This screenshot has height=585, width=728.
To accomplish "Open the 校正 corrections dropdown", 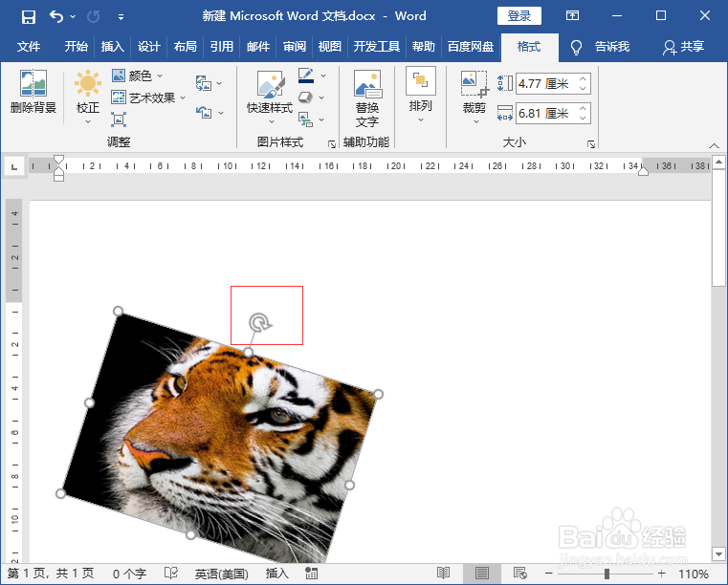I will coord(88,97).
